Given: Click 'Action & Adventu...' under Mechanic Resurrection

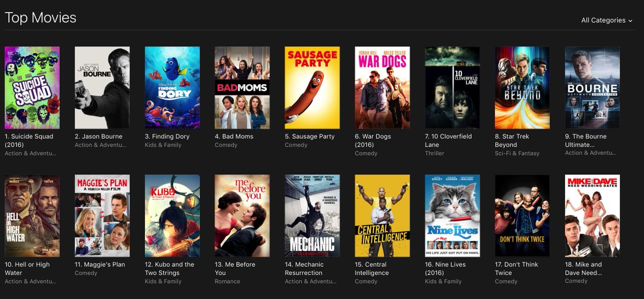Looking at the screenshot, I should click(311, 281).
